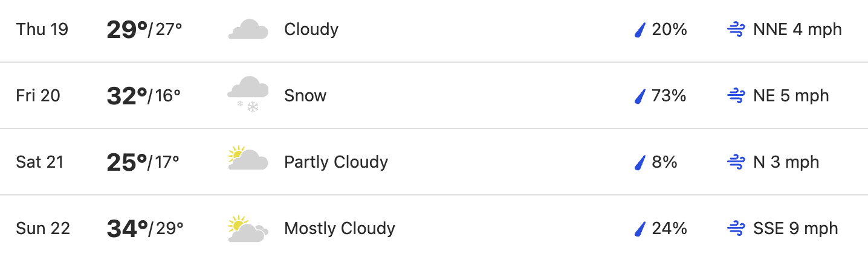Click the wind icon beside NNE 4 mph
The height and width of the screenshot is (257, 868).
tap(736, 30)
